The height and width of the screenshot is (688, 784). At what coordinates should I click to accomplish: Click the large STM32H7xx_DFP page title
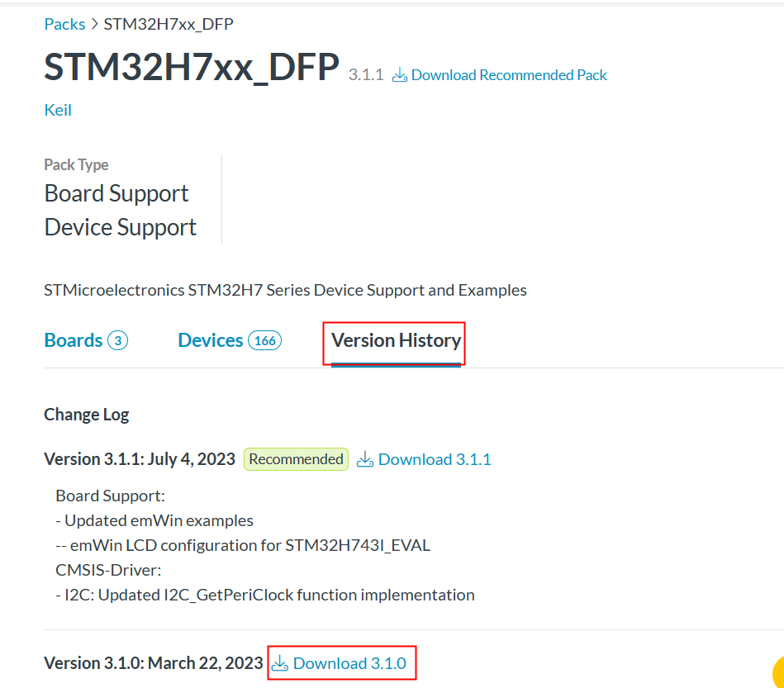click(192, 67)
